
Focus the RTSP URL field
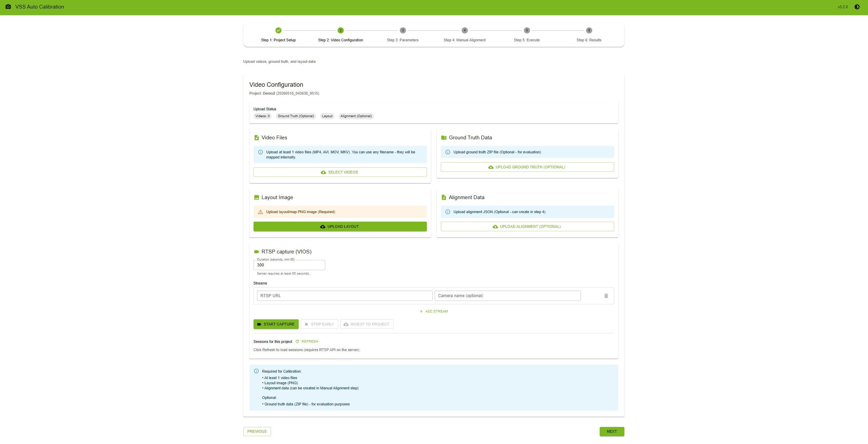(345, 296)
